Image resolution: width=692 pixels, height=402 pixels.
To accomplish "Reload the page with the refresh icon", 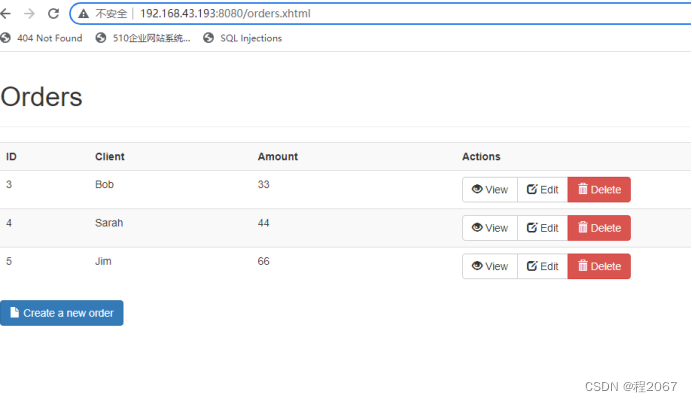I will pyautogui.click(x=53, y=14).
